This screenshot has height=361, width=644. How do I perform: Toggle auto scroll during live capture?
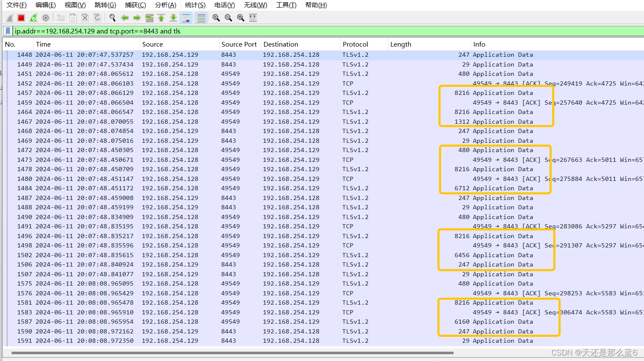click(186, 18)
